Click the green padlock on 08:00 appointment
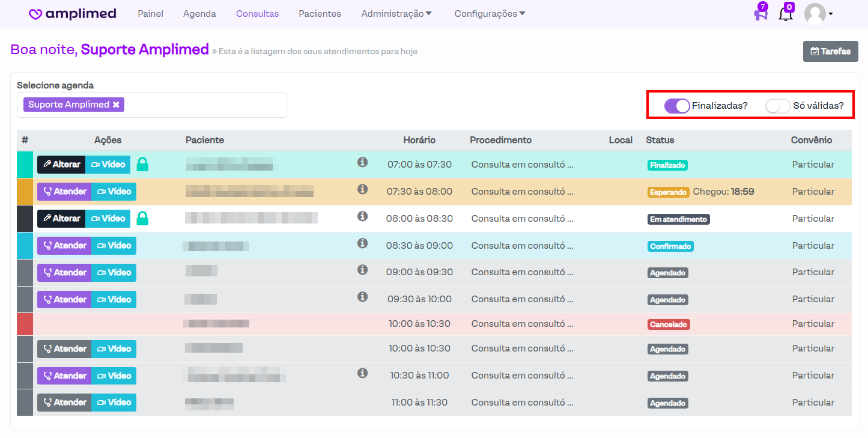 point(142,219)
